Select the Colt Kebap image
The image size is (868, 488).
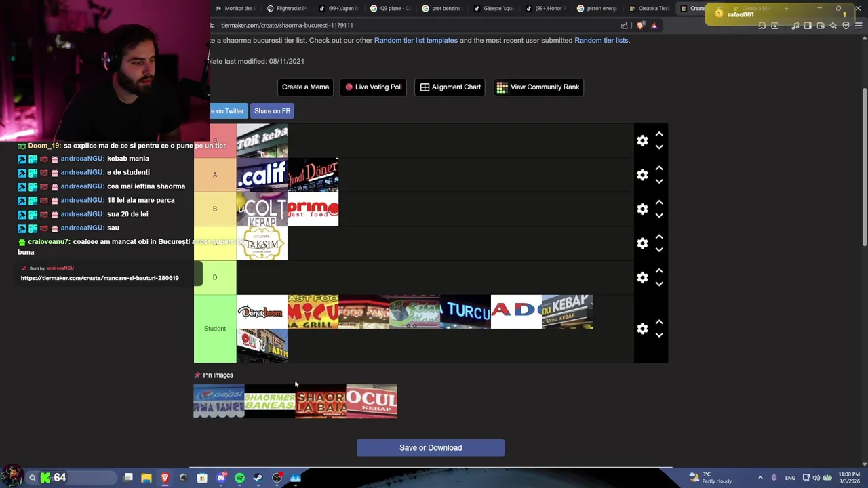click(262, 209)
